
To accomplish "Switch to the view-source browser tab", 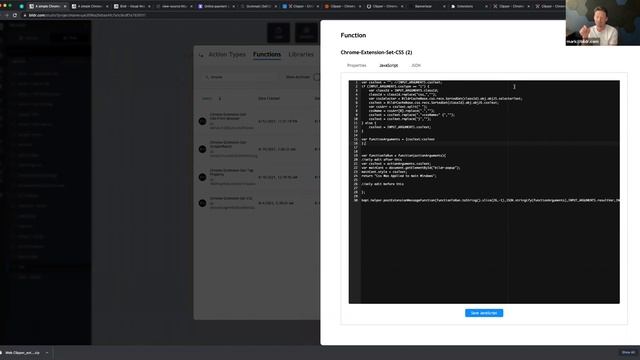I will pyautogui.click(x=174, y=6).
